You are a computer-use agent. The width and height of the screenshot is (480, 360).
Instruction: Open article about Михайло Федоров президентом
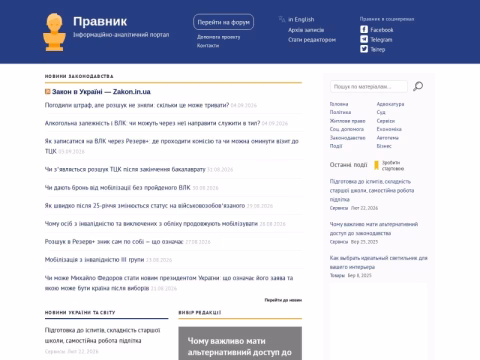(169, 283)
